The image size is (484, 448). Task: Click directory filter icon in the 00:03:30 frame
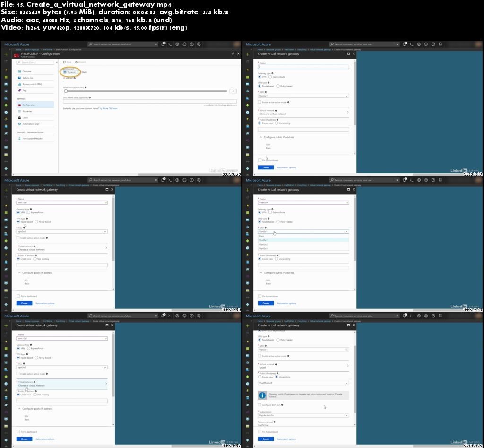point(441,316)
